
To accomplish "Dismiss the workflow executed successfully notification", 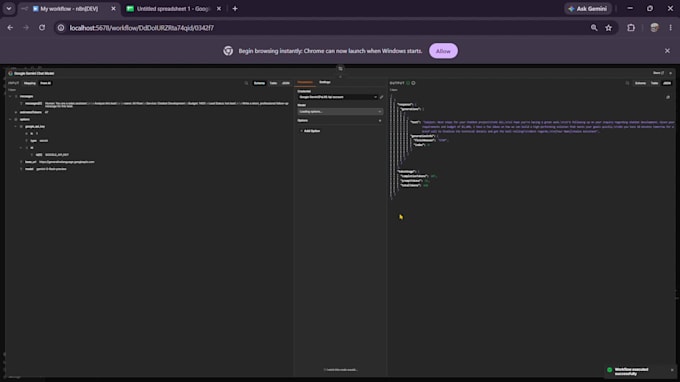I will [672, 370].
